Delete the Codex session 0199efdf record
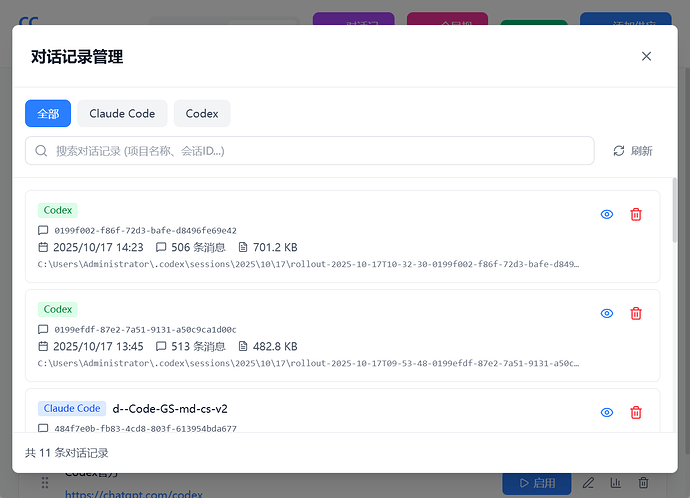The height and width of the screenshot is (498, 690). click(x=636, y=313)
